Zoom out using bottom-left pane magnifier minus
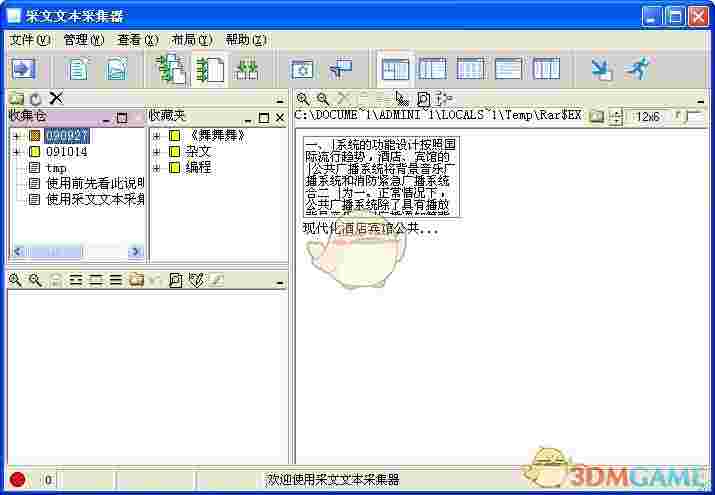This screenshot has width=715, height=495. [x=35, y=280]
